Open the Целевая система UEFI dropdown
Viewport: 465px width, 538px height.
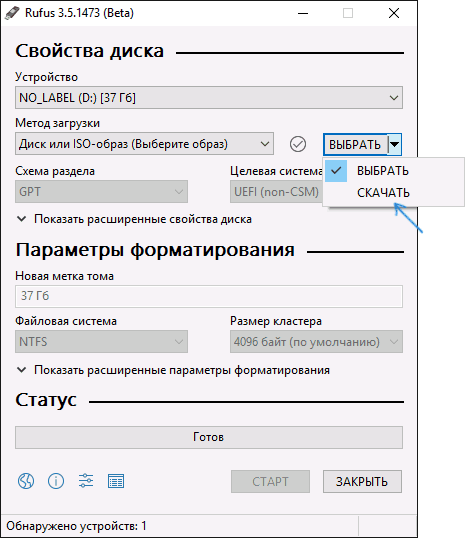tap(277, 191)
